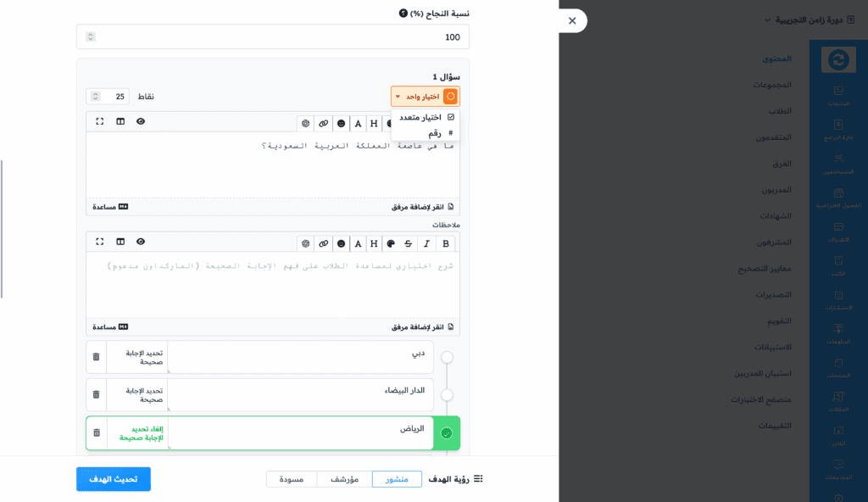Open المجموعات in the background sidebar
This screenshot has width=868, height=502.
(771, 85)
